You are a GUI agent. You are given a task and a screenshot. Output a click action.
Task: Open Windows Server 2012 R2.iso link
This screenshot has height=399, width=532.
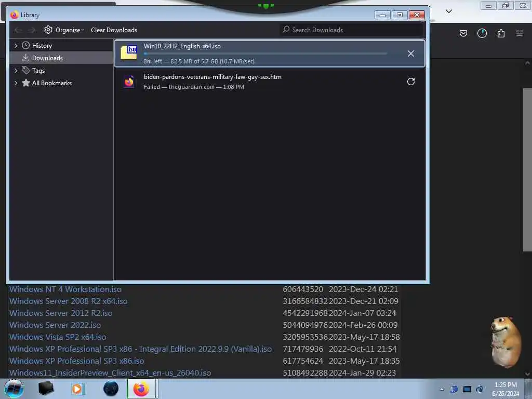click(61, 313)
